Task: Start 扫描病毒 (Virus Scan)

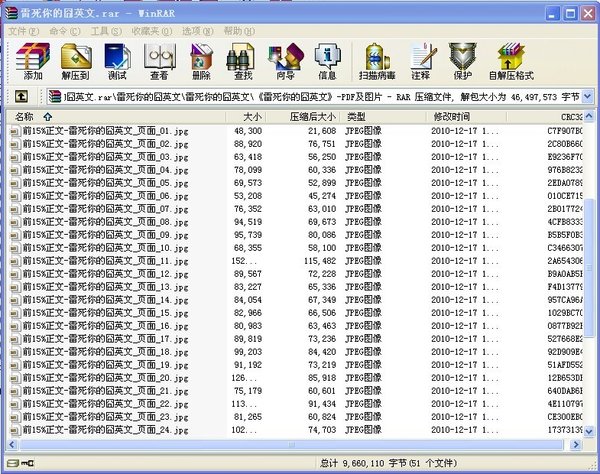Action: 377,61
